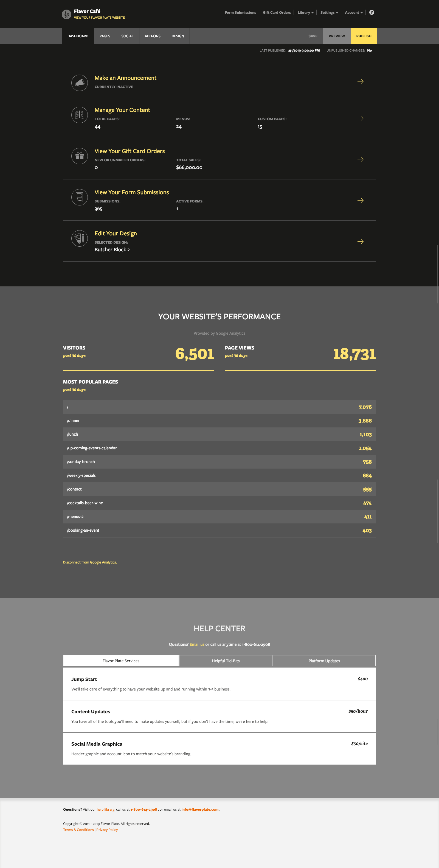Open the Library dropdown menu
439x868 pixels.
click(305, 12)
